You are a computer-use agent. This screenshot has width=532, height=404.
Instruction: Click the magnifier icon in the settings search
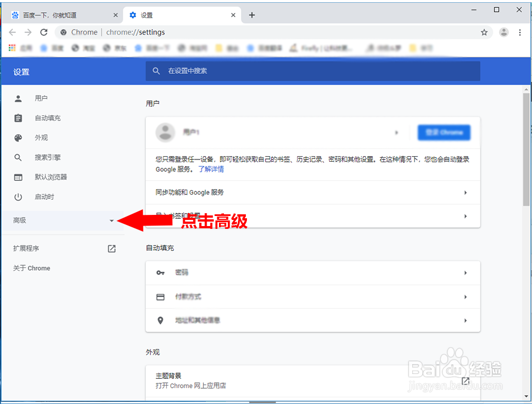pos(156,71)
